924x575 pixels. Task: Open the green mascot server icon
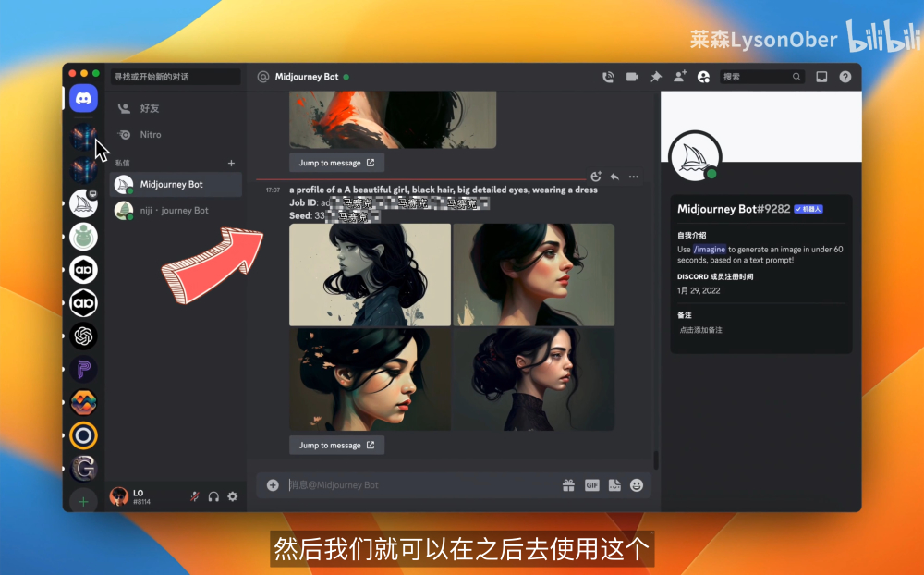84,237
